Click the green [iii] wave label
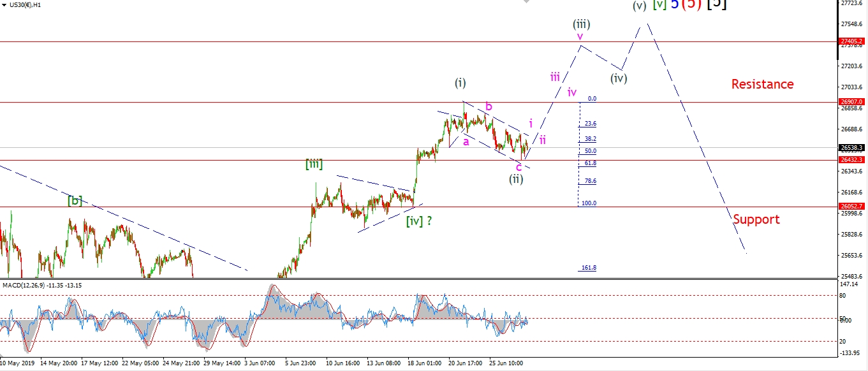The width and height of the screenshot is (868, 371). coord(313,164)
